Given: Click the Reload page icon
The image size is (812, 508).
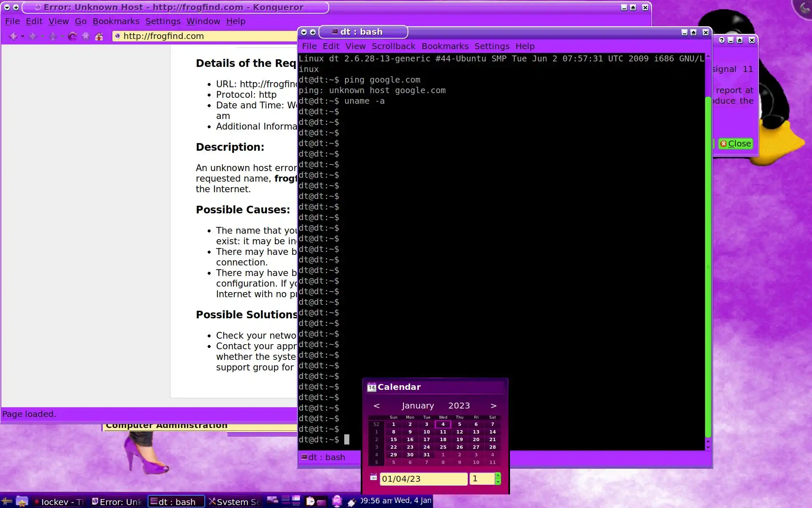Looking at the screenshot, I should point(73,36).
